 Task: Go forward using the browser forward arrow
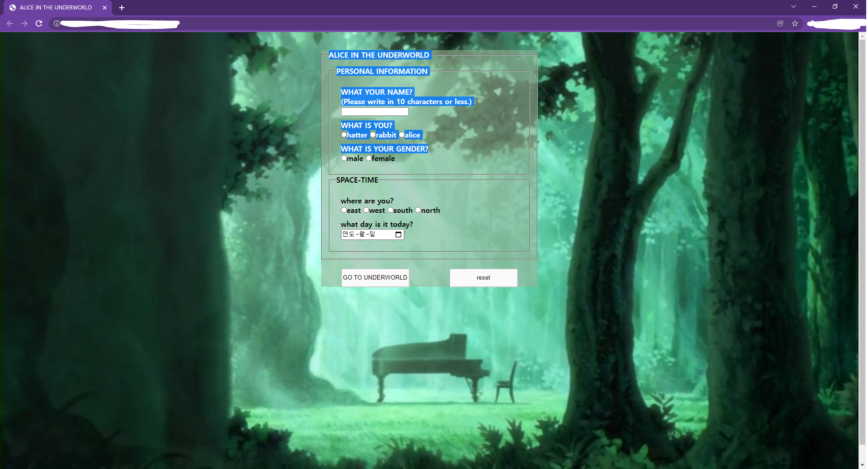pyautogui.click(x=24, y=23)
